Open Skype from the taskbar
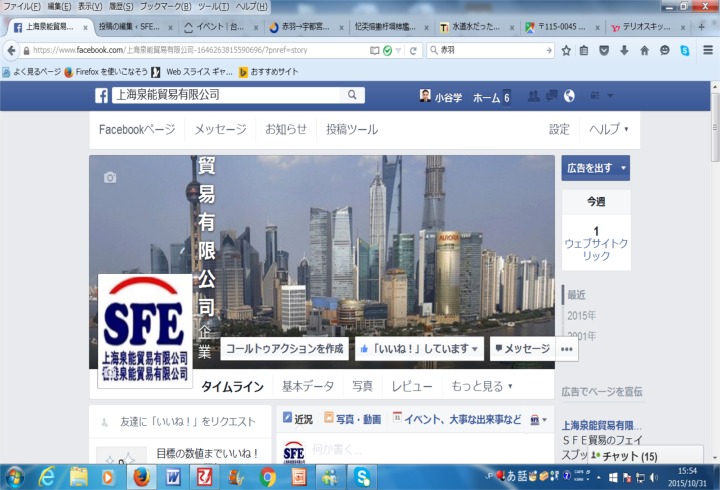 click(x=362, y=477)
